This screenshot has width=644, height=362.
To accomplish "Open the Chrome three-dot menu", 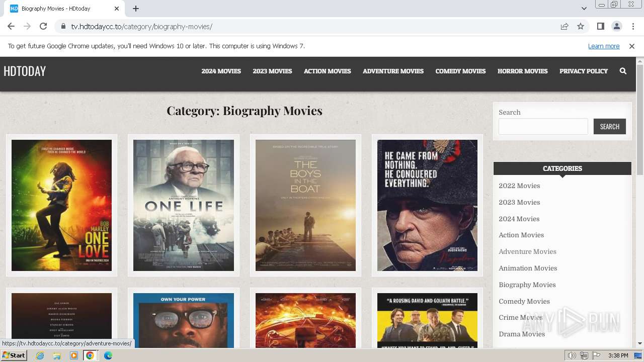I will tap(632, 26).
